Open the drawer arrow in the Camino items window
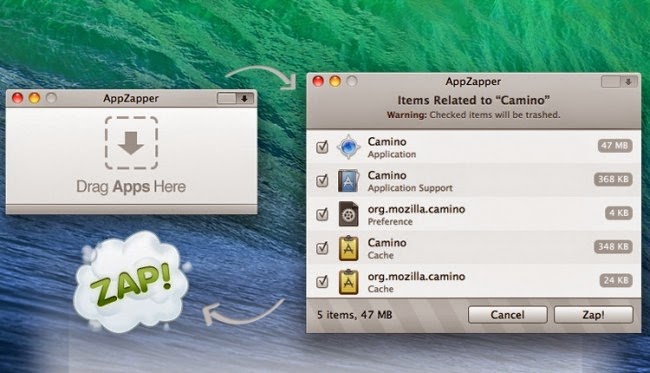The image size is (650, 373). point(628,82)
